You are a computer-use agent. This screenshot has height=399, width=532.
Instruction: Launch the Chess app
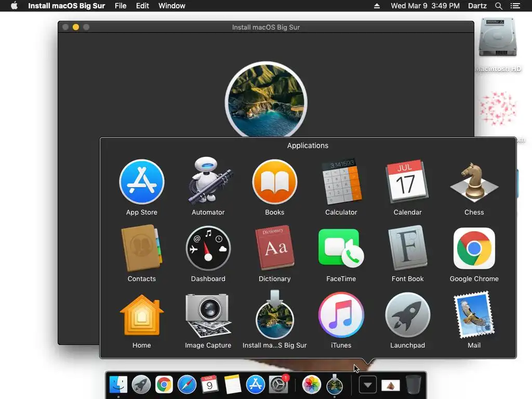[x=474, y=182]
